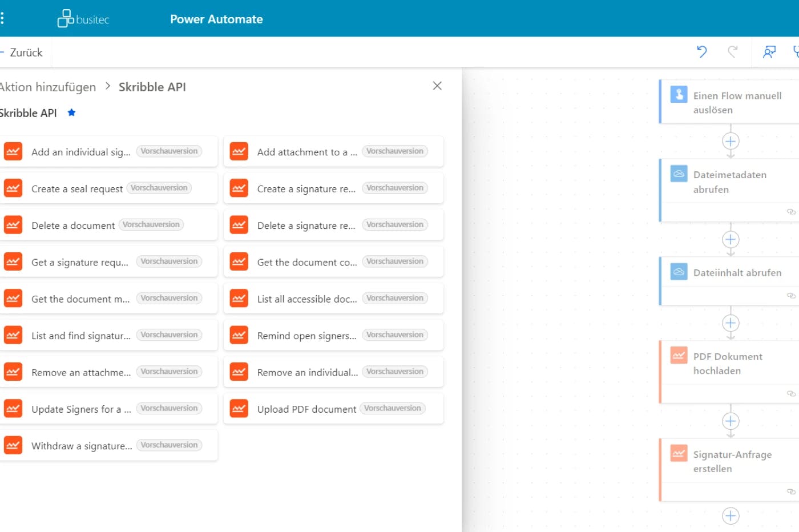The width and height of the screenshot is (799, 532).
Task: Open the Dateimetadaten abrufen step
Action: [729, 190]
